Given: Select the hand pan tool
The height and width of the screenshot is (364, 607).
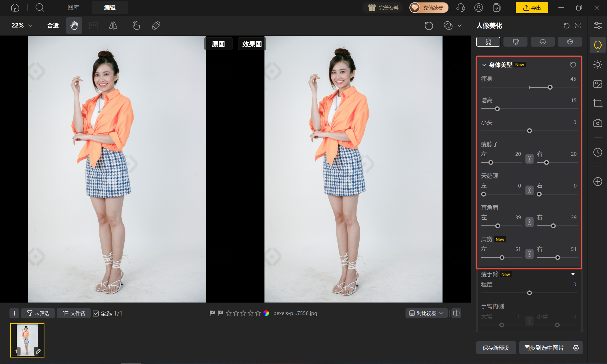Looking at the screenshot, I should 74,25.
